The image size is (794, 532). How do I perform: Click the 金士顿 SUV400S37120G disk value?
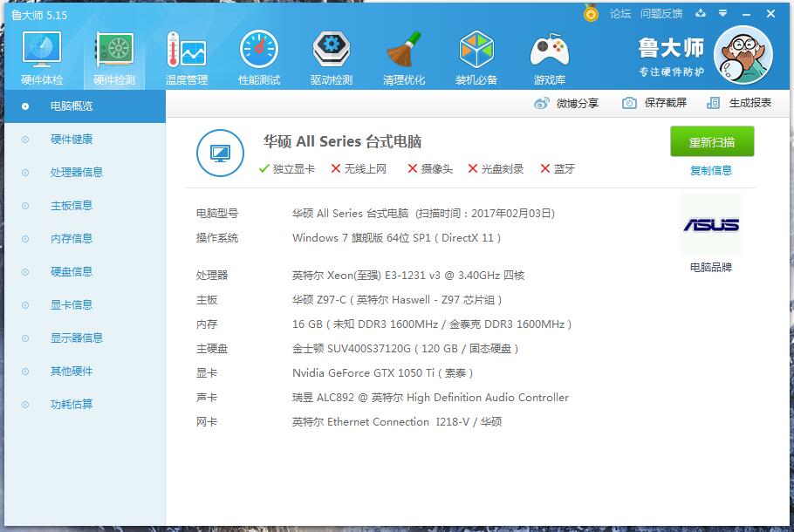click(x=405, y=349)
